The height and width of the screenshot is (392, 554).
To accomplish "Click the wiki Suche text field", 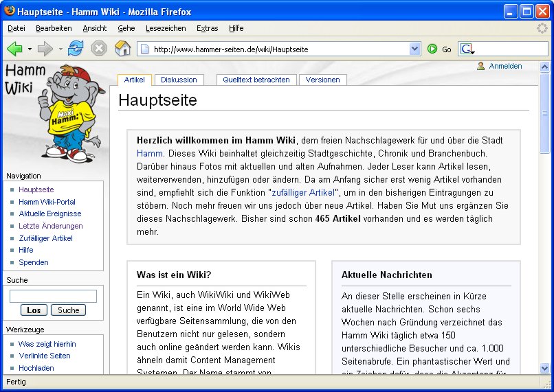I will pyautogui.click(x=53, y=297).
